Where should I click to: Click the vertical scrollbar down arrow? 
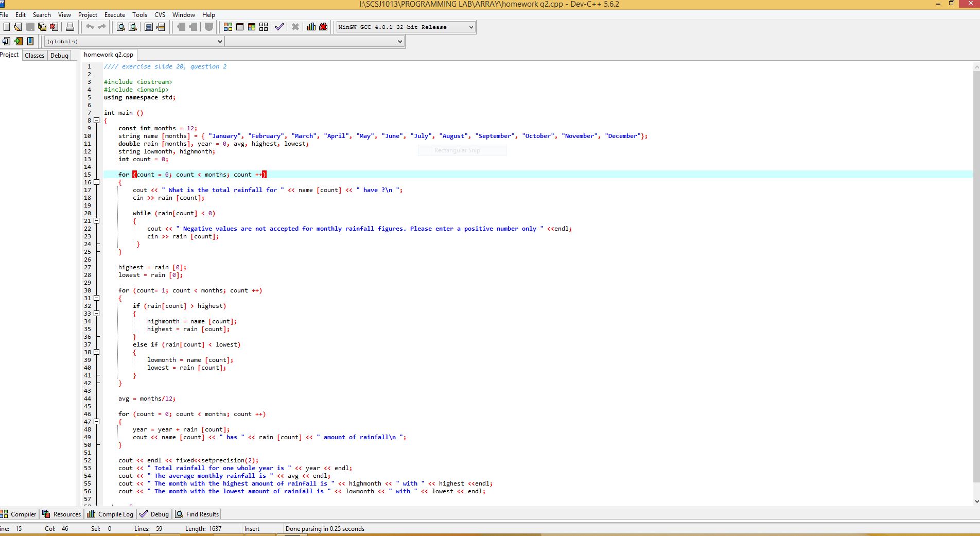976,501
